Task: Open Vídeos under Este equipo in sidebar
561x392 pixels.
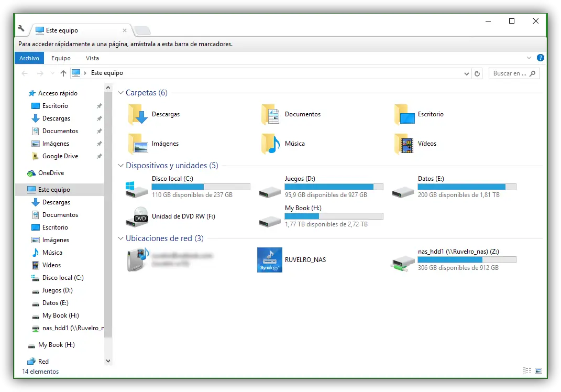Action: pyautogui.click(x=51, y=265)
